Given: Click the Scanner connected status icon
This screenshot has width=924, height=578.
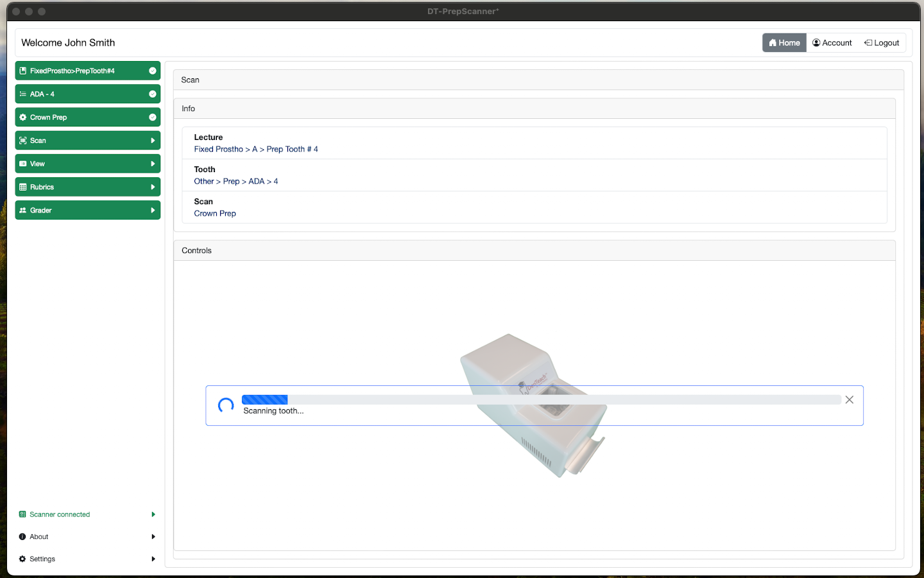Looking at the screenshot, I should pyautogui.click(x=22, y=514).
